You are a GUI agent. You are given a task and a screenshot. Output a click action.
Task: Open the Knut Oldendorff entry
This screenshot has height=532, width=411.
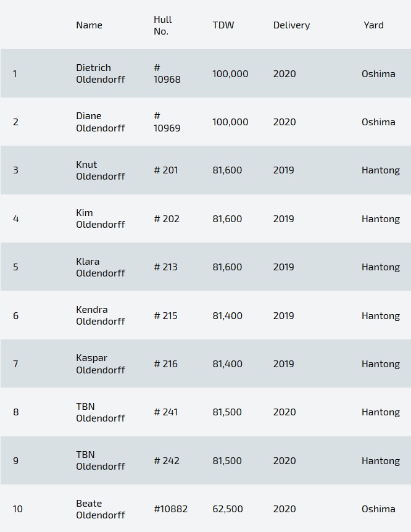[100, 170]
